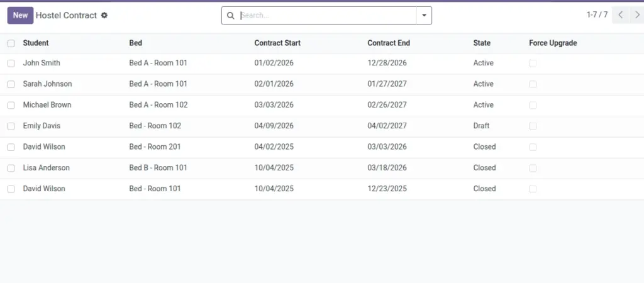Open the Emily Davis contract record

pyautogui.click(x=42, y=126)
